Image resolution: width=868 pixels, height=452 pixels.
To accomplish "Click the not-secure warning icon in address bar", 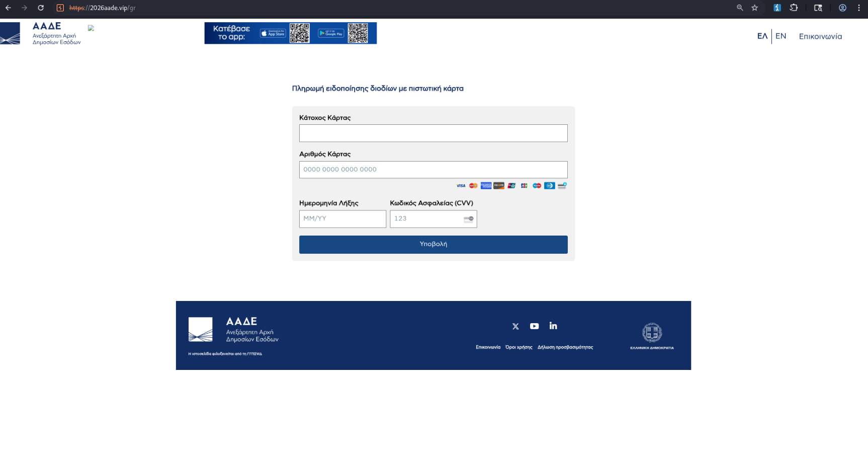I will pyautogui.click(x=60, y=8).
